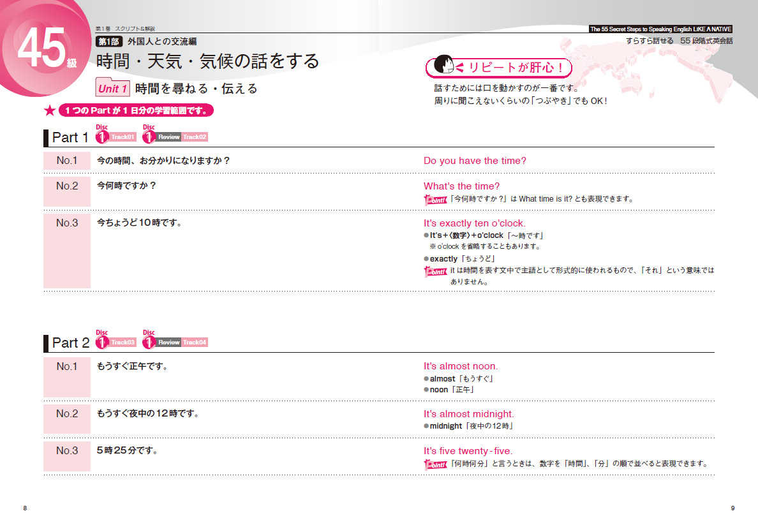758x532 pixels.
Task: Click the Point! icon below exactly「ちょうど」
Action: coord(435,272)
